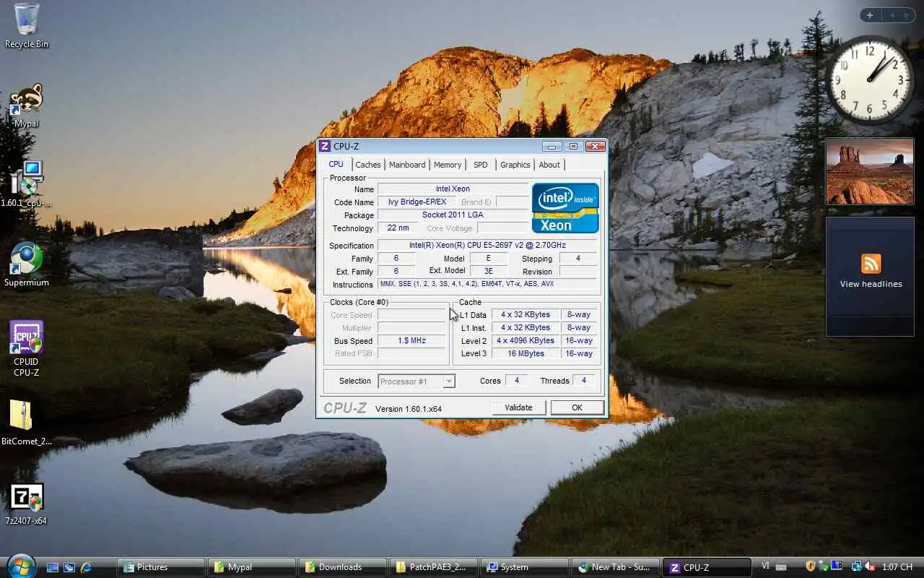This screenshot has width=924, height=578.
Task: Switch to the Graphics tab
Action: click(515, 165)
